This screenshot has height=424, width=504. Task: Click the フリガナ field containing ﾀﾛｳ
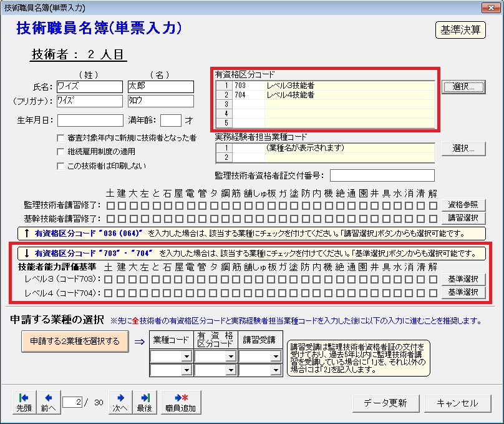point(161,101)
